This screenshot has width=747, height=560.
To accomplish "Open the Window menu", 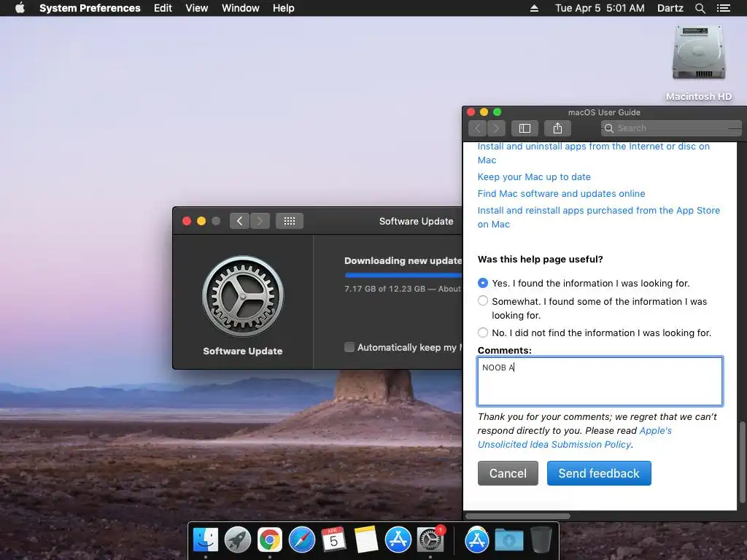I will (x=240, y=8).
